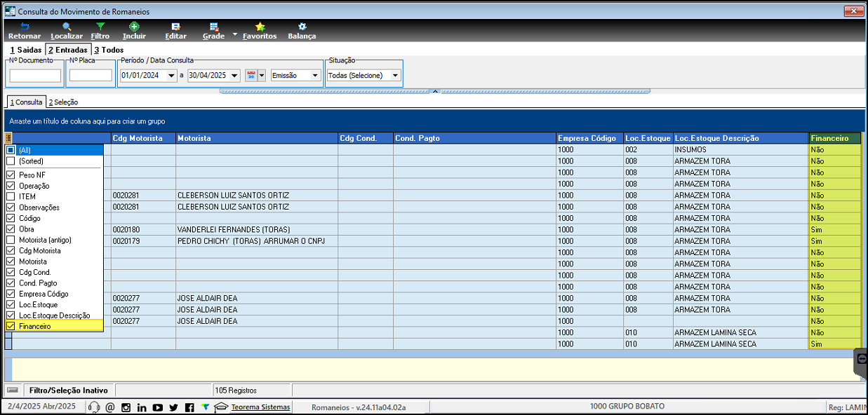Open the LinkedIn icon in status bar
Viewport: 868px width, 415px height.
pos(142,407)
